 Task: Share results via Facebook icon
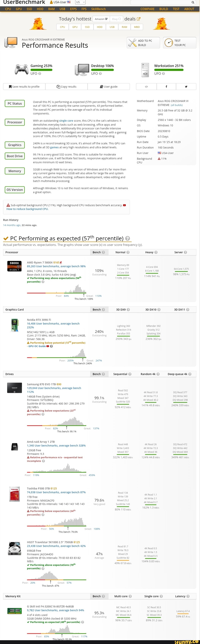click(166, 86)
